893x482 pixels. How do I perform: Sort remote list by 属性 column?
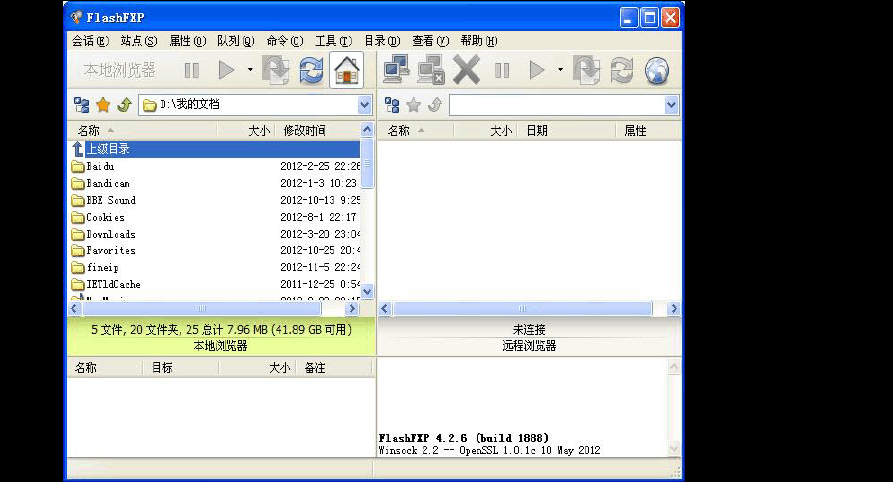click(648, 130)
